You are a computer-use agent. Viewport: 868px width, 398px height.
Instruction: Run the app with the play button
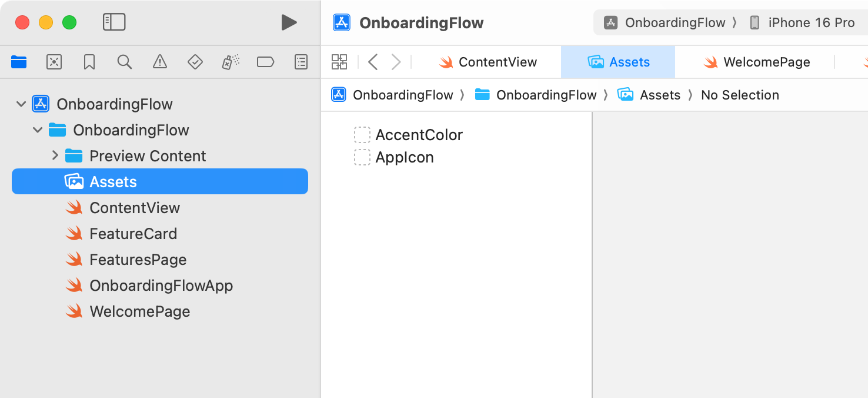pyautogui.click(x=289, y=22)
